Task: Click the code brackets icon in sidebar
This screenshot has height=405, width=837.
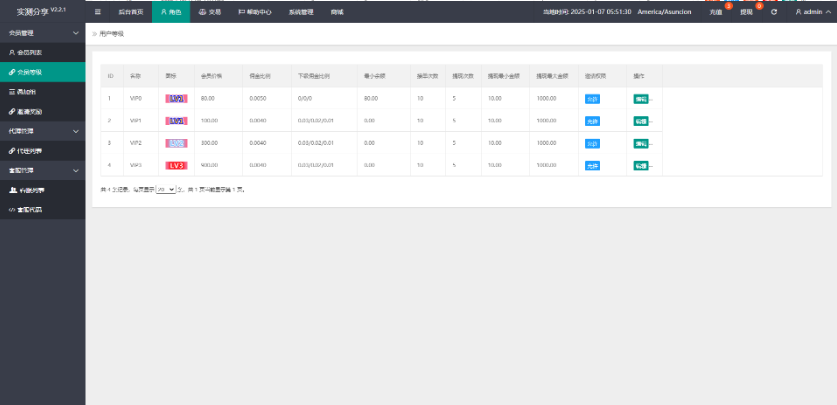Action: point(12,210)
